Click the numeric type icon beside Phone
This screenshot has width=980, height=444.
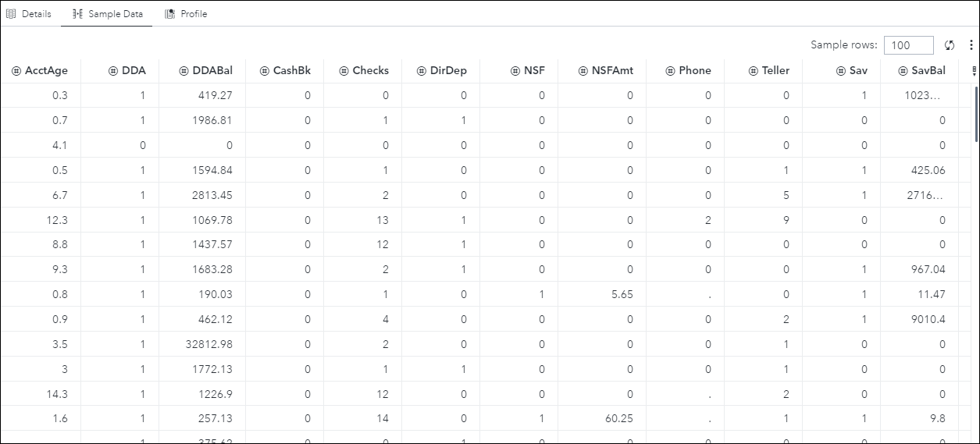[x=670, y=70]
